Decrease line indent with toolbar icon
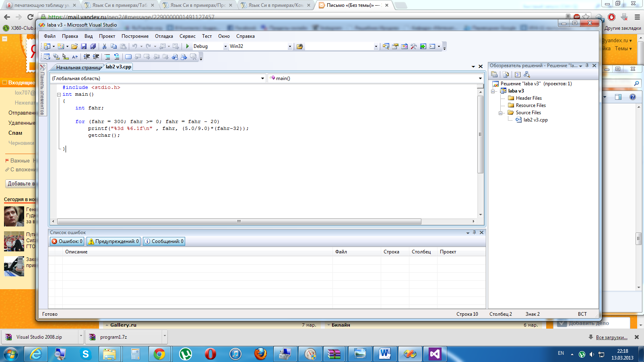 pos(87,57)
